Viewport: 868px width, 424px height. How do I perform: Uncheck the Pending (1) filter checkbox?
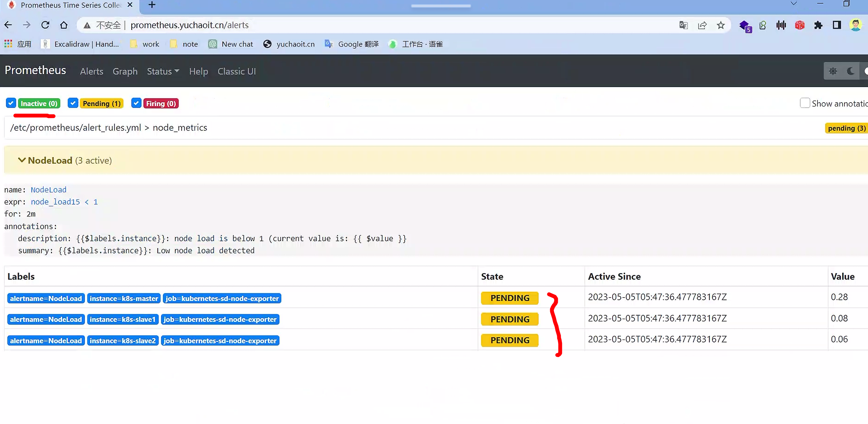pos(73,103)
